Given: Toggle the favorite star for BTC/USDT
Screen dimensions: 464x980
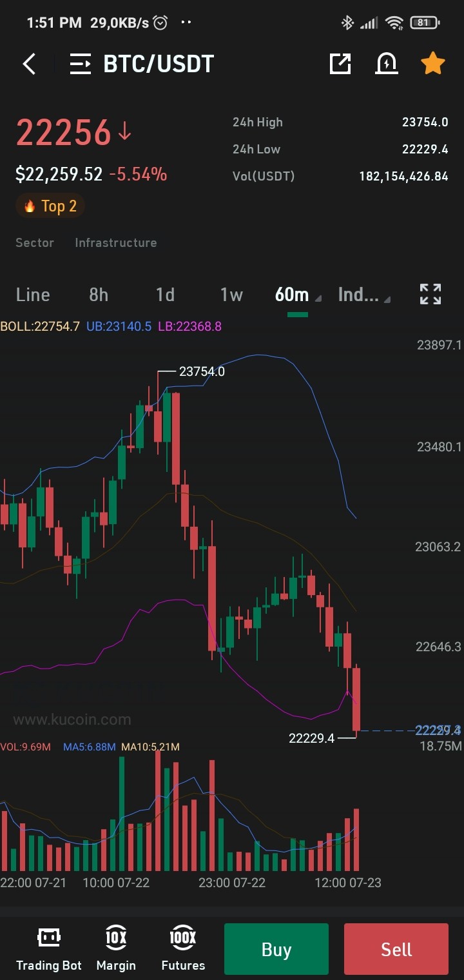Looking at the screenshot, I should (x=432, y=63).
